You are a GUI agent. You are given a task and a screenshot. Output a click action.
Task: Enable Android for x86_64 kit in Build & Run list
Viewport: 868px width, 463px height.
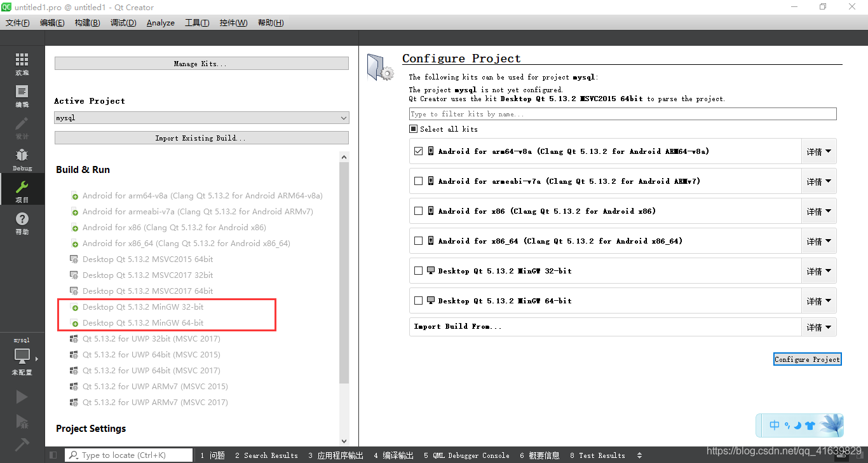click(180, 244)
